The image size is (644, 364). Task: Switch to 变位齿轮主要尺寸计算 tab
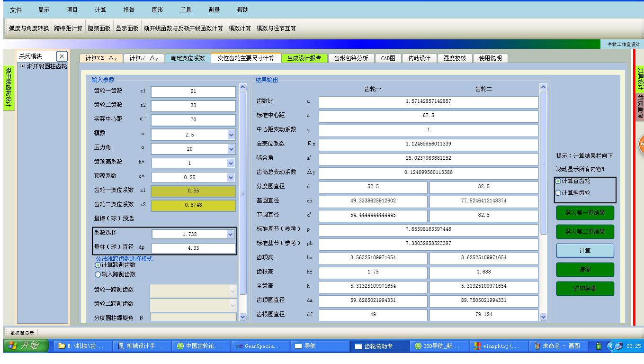[x=246, y=58]
